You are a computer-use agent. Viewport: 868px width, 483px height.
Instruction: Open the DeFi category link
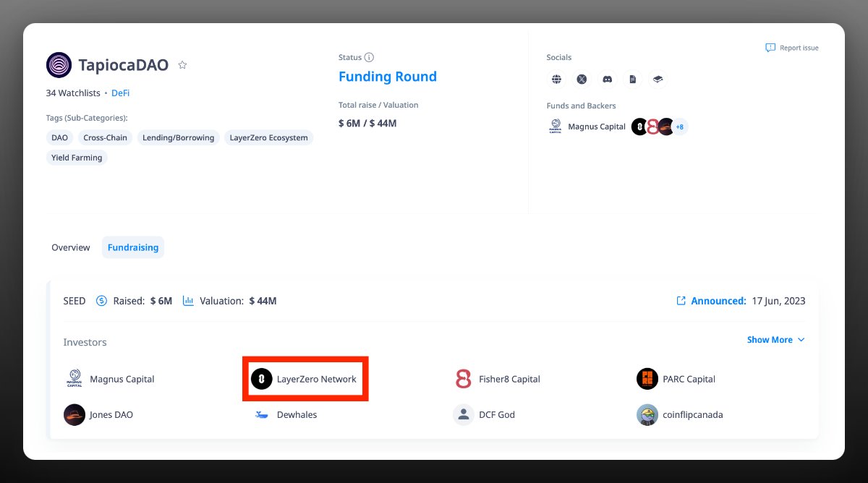[121, 93]
